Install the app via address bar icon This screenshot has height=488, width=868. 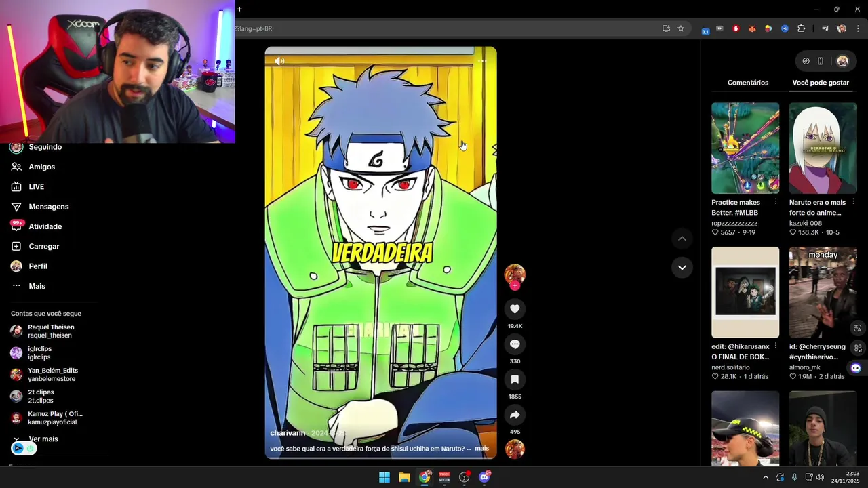coord(666,28)
